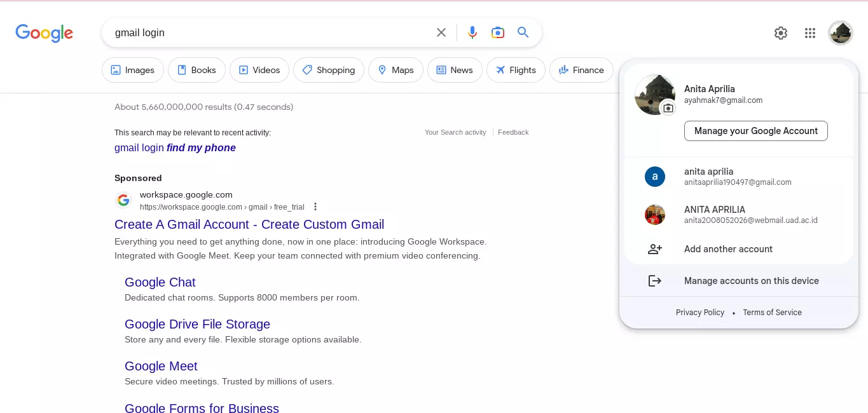Click the workspace.google.com site name
Viewport: 868px width, 413px height.
[186, 194]
